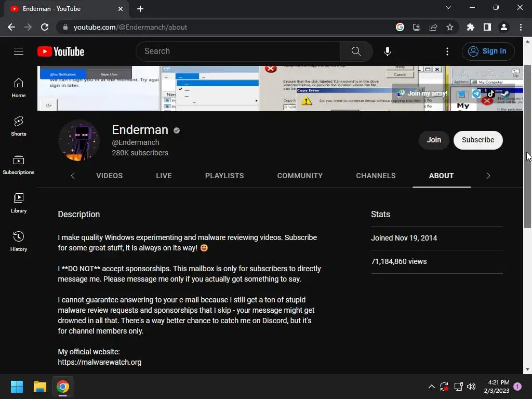Go back with the browser back arrow
This screenshot has height=399, width=532.
click(11, 27)
